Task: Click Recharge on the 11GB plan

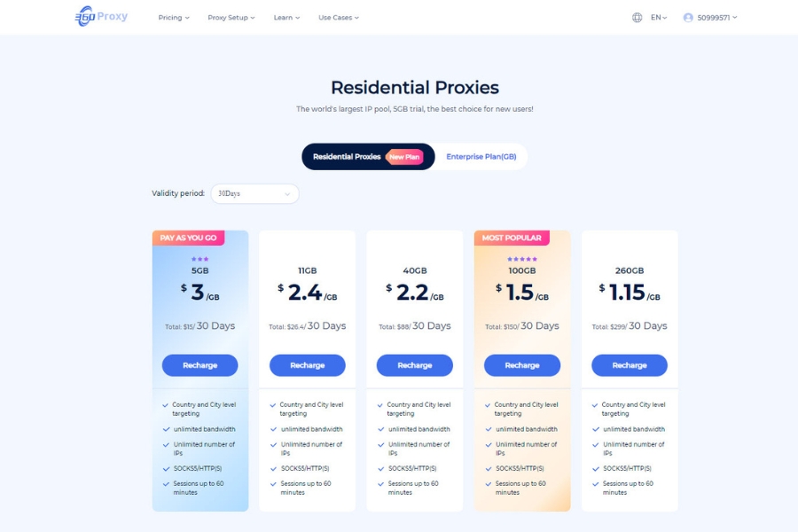Action: tap(308, 365)
